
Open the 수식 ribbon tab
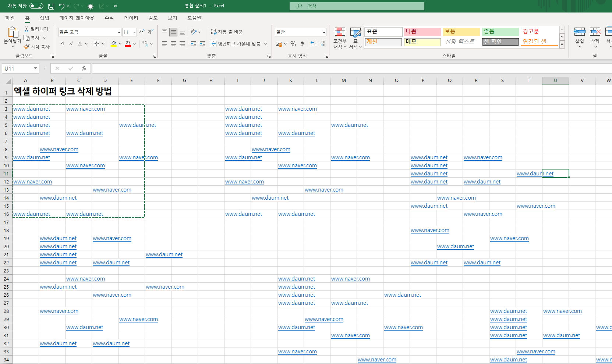click(x=109, y=18)
